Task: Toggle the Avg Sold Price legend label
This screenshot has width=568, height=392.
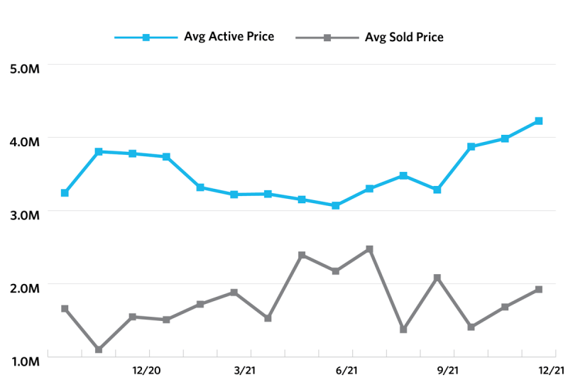Action: click(403, 37)
